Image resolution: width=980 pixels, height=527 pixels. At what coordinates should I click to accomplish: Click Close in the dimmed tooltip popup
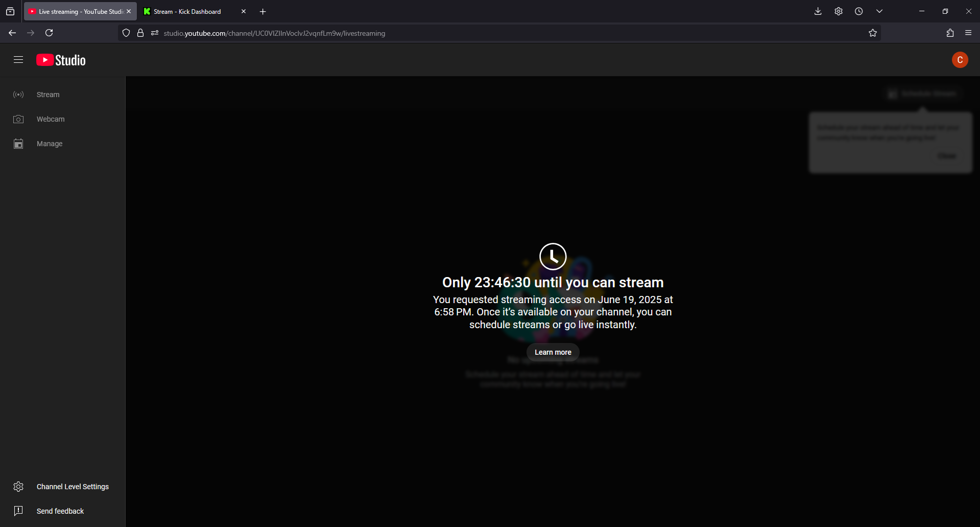click(947, 156)
